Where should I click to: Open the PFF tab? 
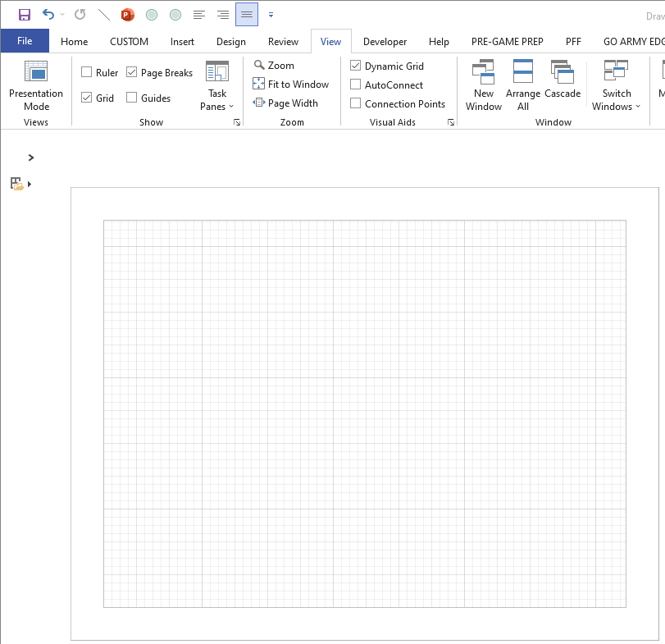pyautogui.click(x=573, y=42)
